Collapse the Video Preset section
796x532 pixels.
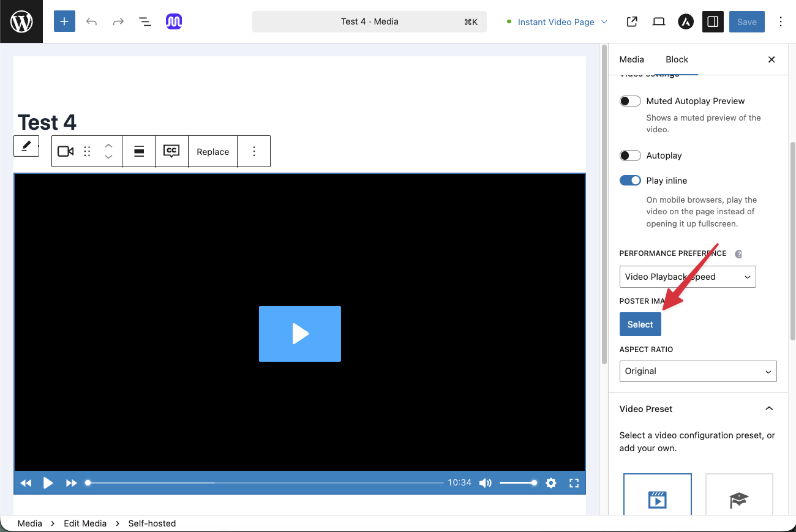click(769, 409)
